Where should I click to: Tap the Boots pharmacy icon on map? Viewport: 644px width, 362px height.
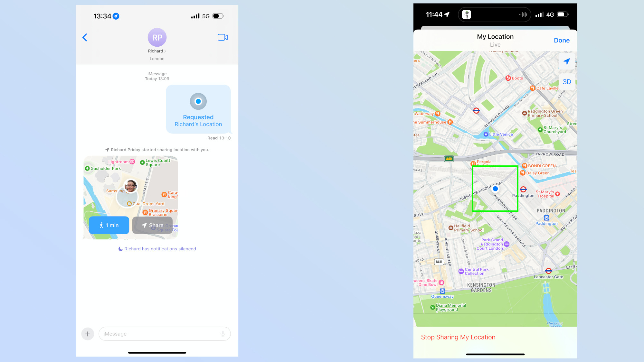point(508,78)
